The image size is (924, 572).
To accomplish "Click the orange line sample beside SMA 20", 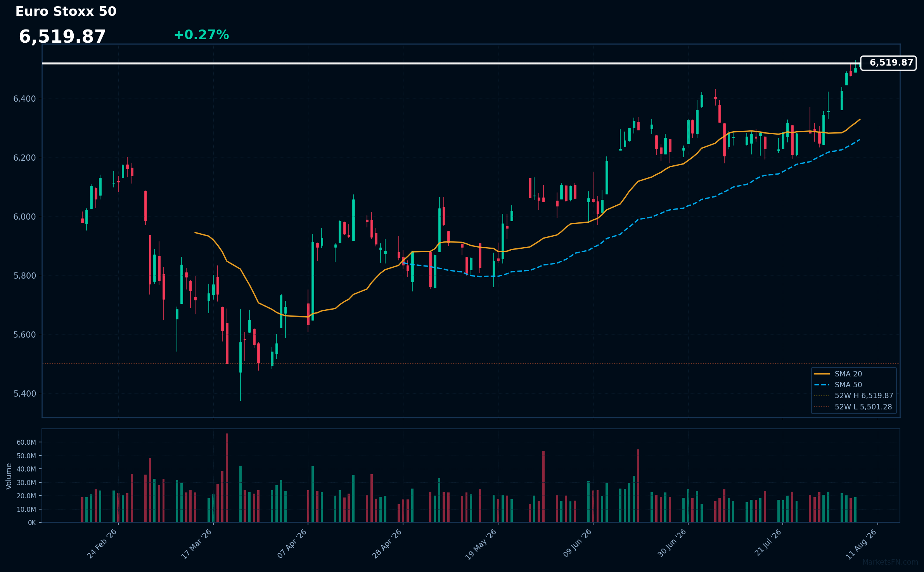I will click(822, 374).
